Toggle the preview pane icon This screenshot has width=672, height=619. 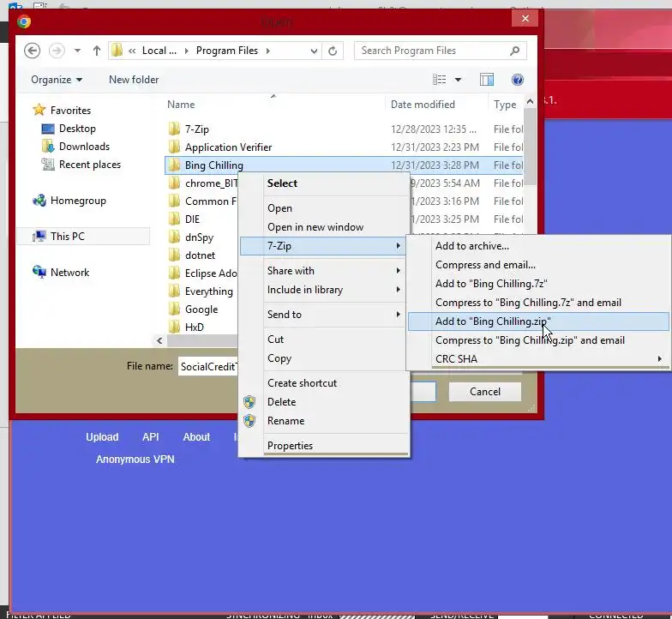[487, 80]
